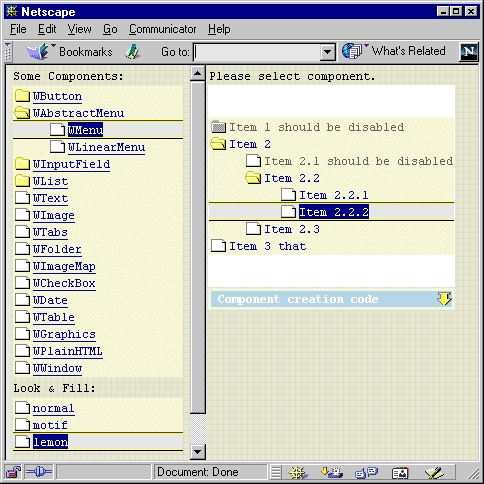This screenshot has height=484, width=484.
Task: Open the WImageMap component link
Action: pyautogui.click(x=64, y=266)
